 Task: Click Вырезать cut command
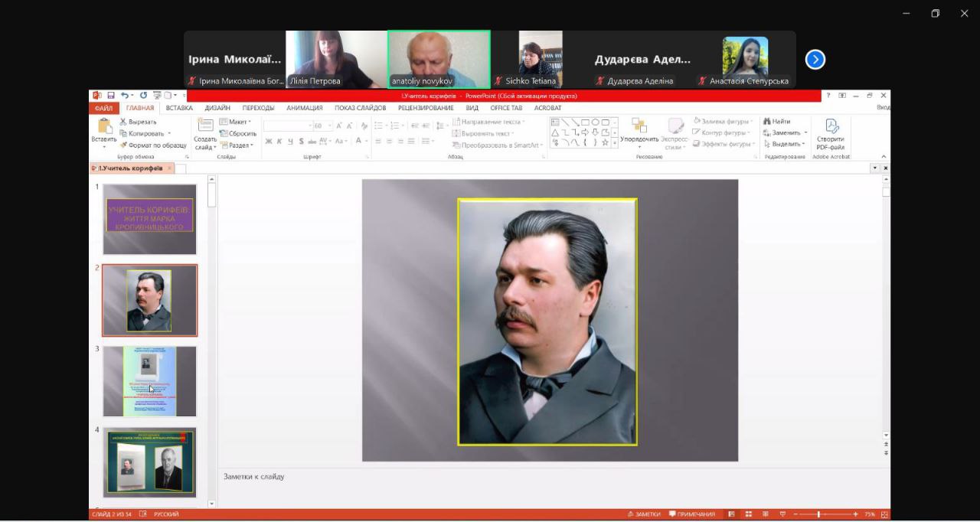(x=138, y=122)
